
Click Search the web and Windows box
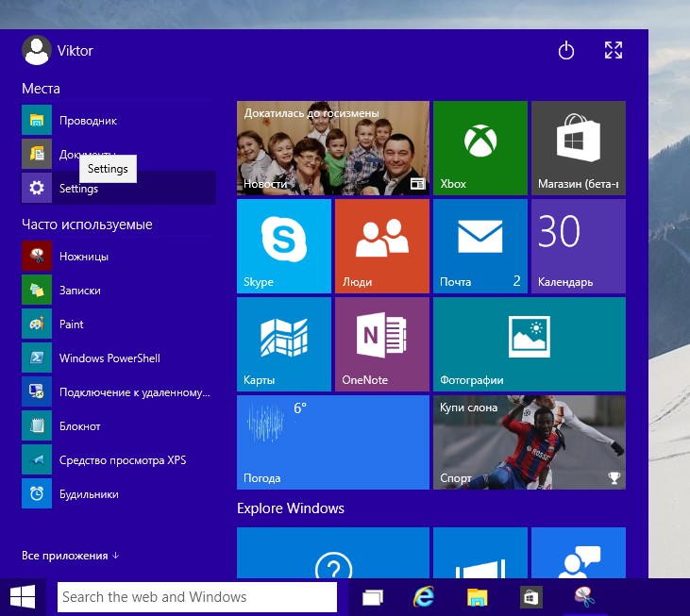point(197,596)
